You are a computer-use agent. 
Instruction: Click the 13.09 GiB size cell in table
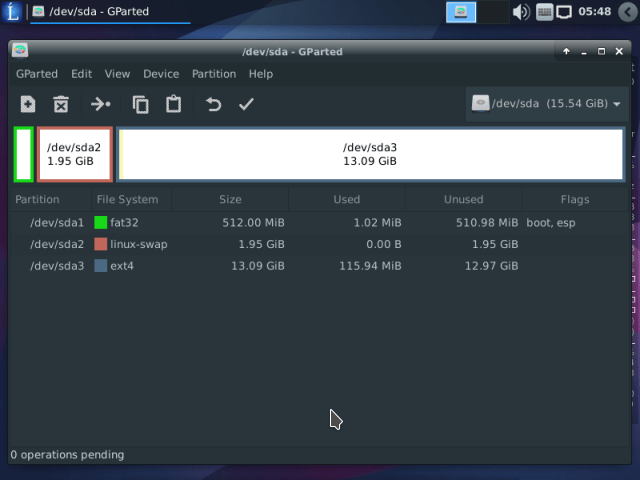coord(258,266)
